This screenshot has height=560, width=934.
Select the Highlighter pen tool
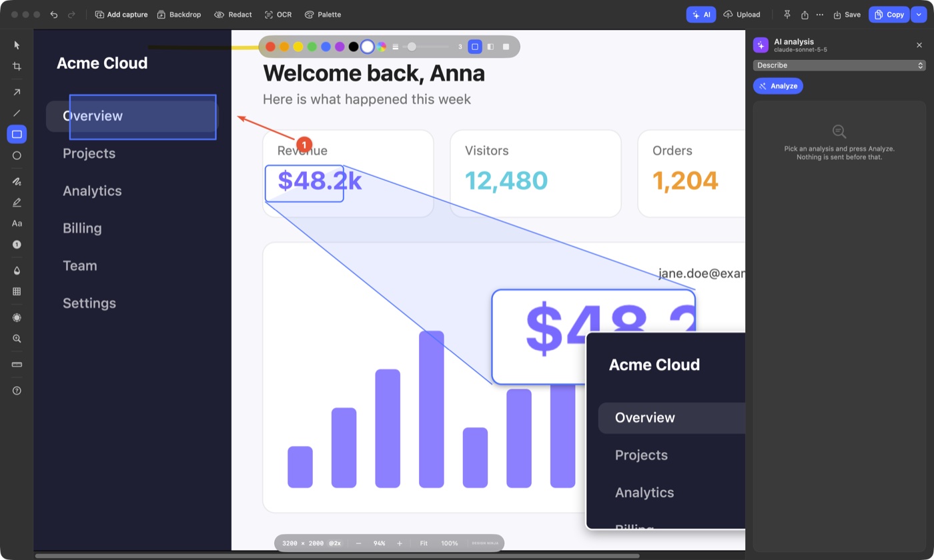[17, 202]
